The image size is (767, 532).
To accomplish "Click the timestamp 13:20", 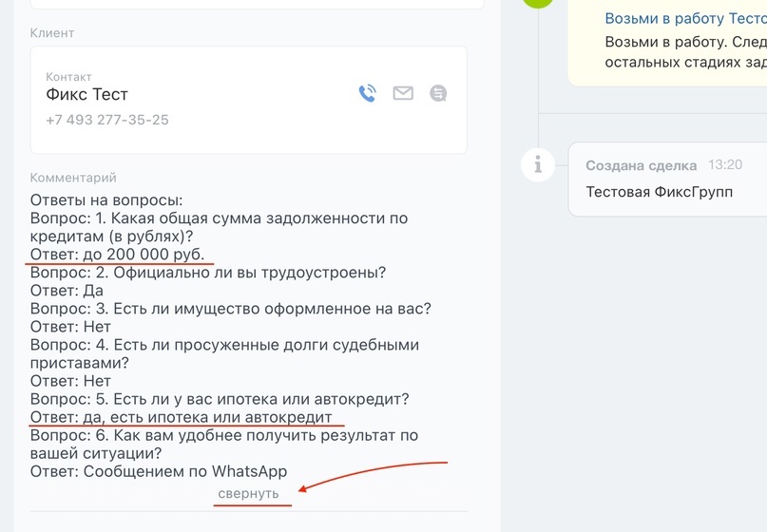I will point(725,164).
